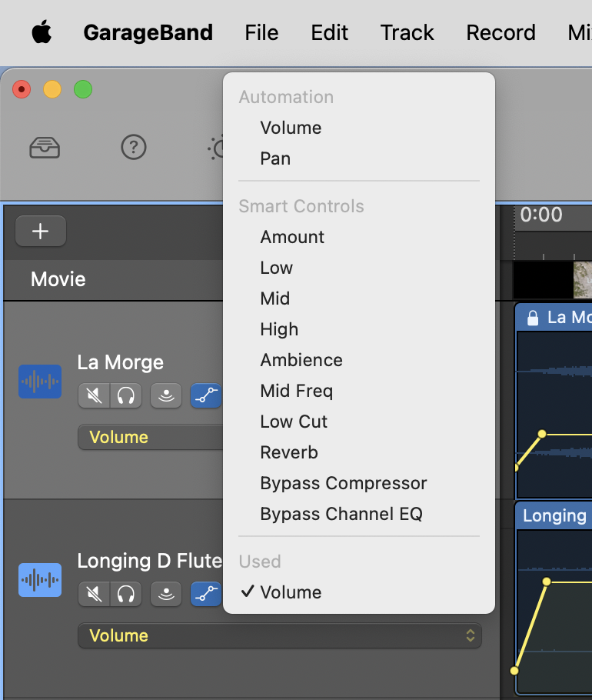Select Bypass Channel EQ in popup menu

pos(359,515)
